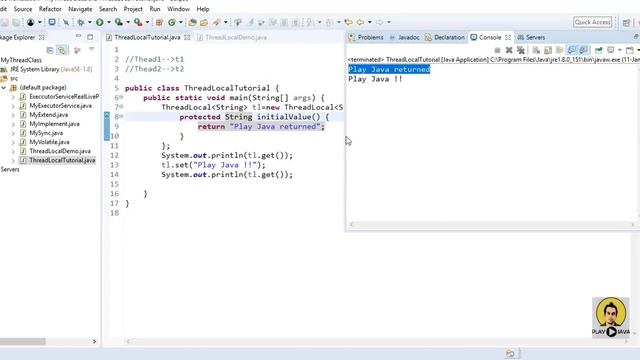Run the program with the green Run button
Viewport: 640px width, 360px height.
[100, 22]
